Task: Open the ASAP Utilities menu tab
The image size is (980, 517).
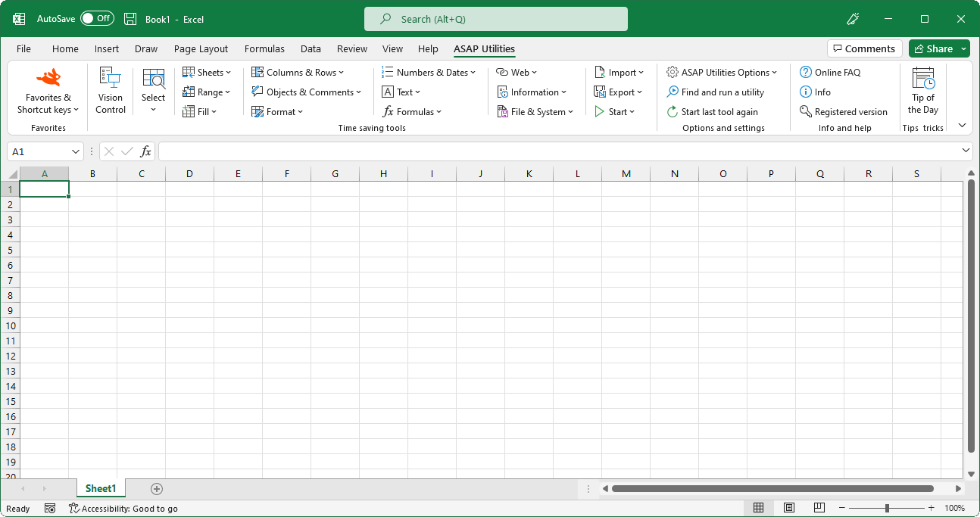Action: [484, 48]
